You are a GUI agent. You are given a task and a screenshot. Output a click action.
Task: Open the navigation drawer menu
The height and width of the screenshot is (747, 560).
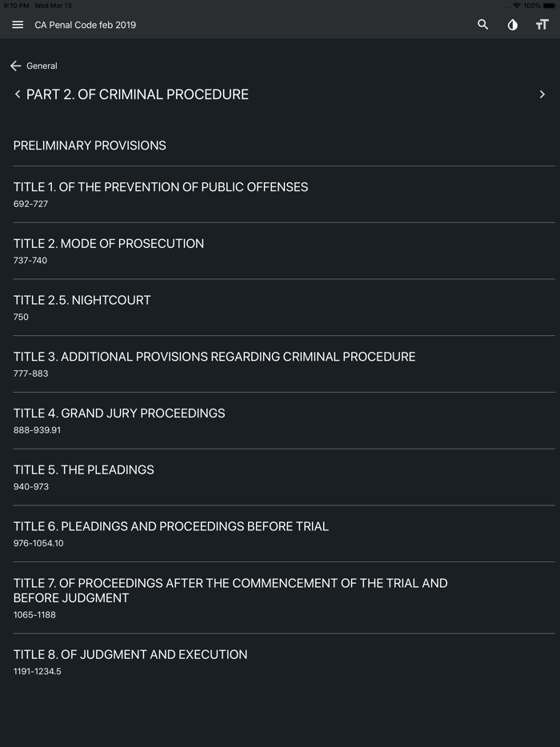point(18,25)
